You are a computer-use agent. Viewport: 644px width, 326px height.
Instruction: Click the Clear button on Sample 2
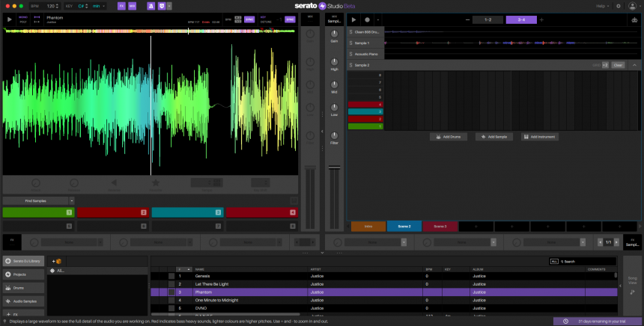(618, 65)
